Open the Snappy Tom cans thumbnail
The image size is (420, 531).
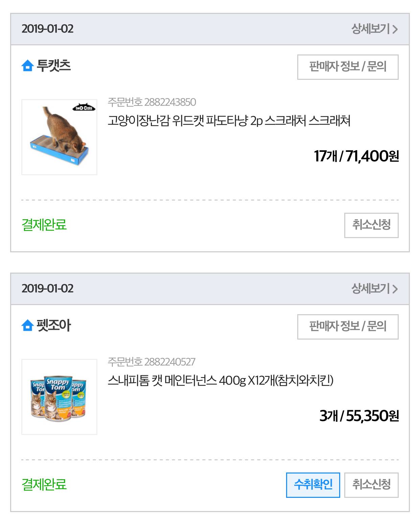tap(60, 397)
